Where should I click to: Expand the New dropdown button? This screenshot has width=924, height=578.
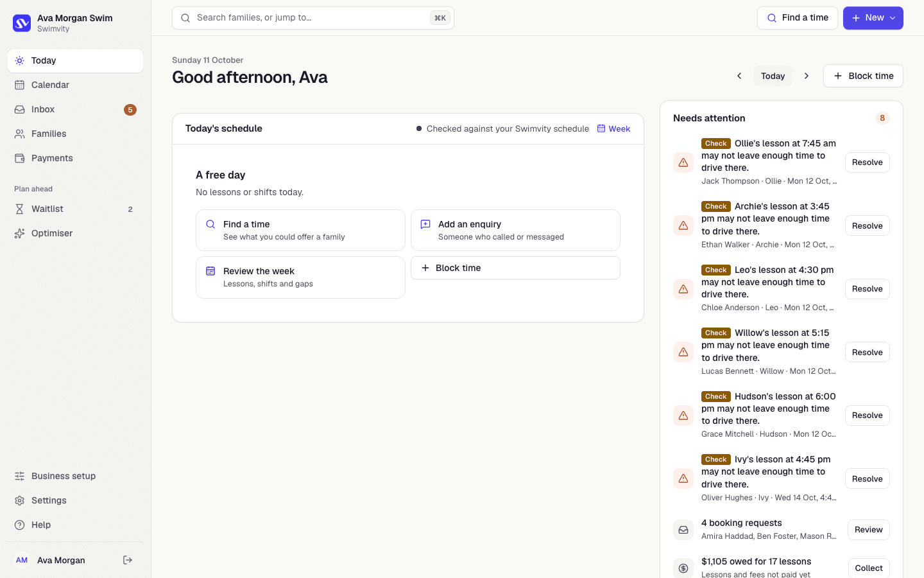point(873,18)
